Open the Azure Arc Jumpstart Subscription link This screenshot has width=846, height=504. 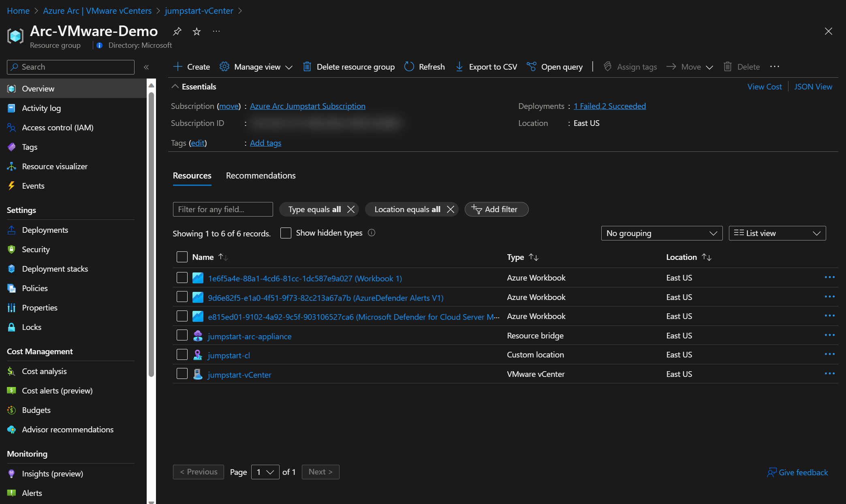coord(308,106)
